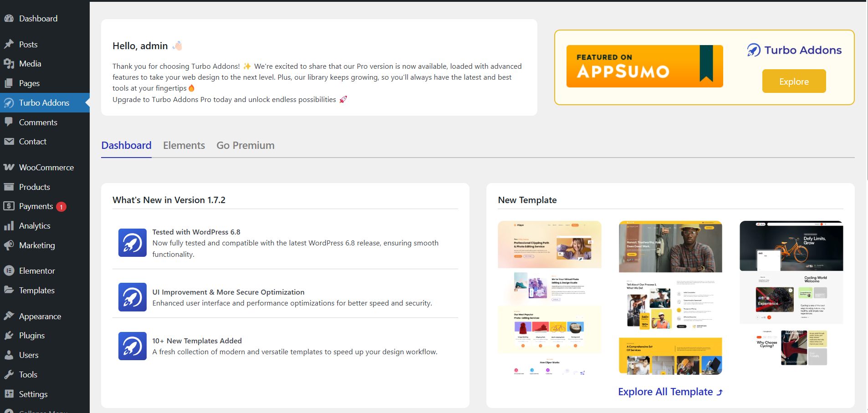Go to Pages in the sidebar

click(x=45, y=83)
